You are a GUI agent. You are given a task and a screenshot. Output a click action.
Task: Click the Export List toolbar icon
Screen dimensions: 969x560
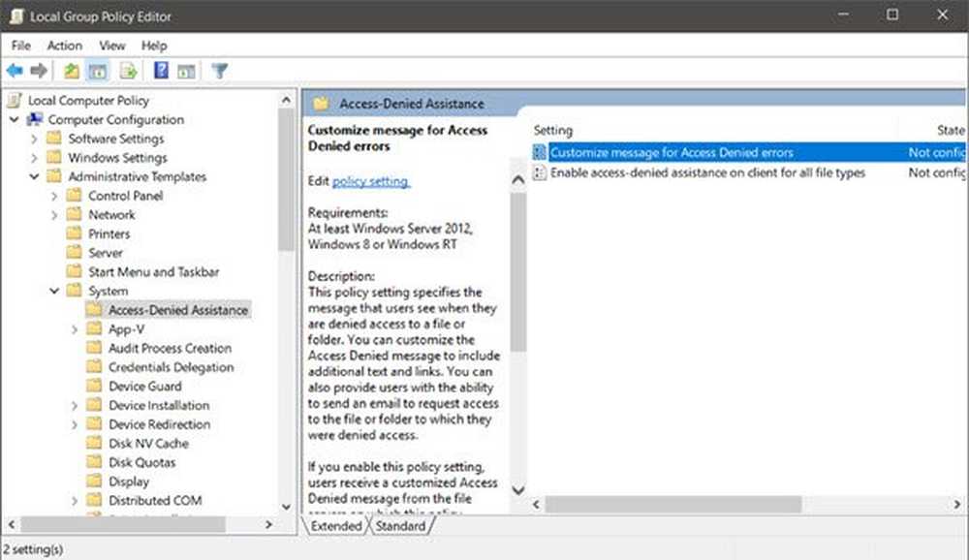(128, 71)
